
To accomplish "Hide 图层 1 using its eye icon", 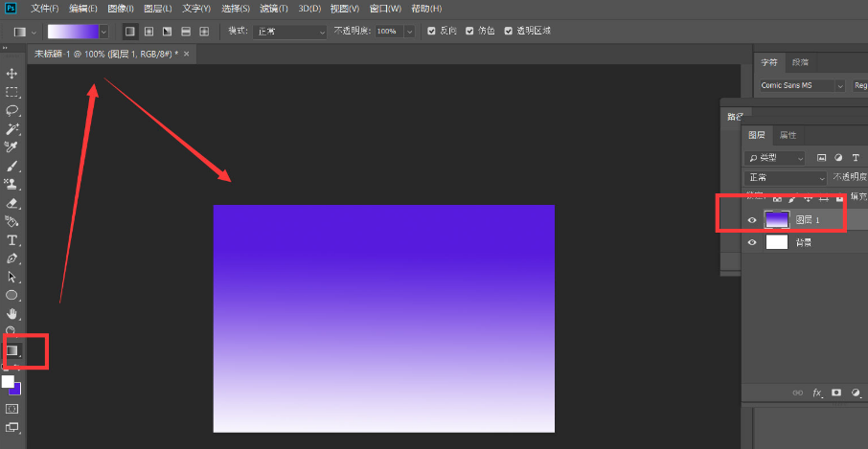I will (752, 220).
